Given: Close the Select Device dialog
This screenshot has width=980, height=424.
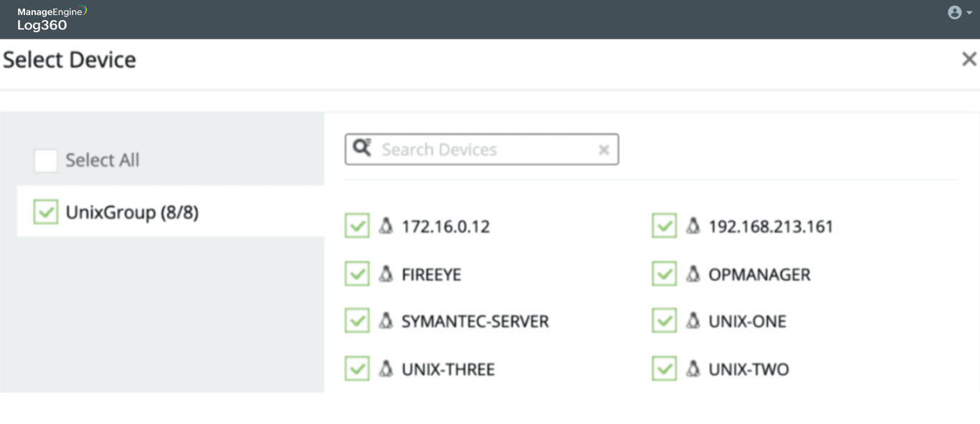Looking at the screenshot, I should (x=969, y=60).
